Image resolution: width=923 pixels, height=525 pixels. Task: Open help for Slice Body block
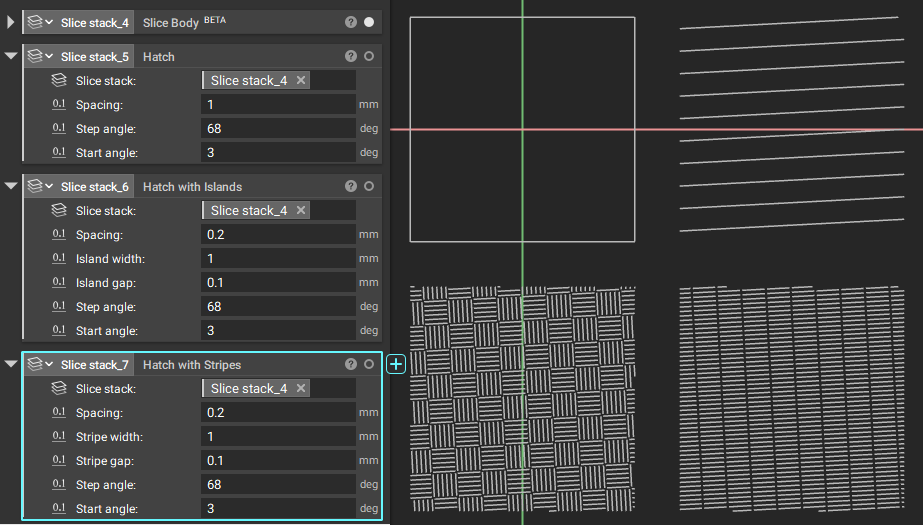(x=351, y=22)
